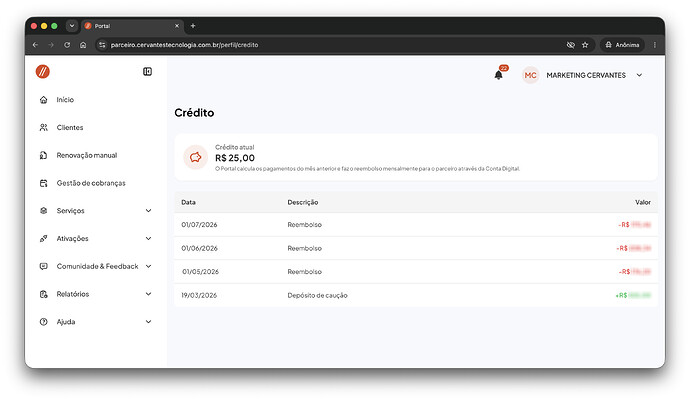
Task: Select the Serviços menu label
Action: (x=70, y=211)
